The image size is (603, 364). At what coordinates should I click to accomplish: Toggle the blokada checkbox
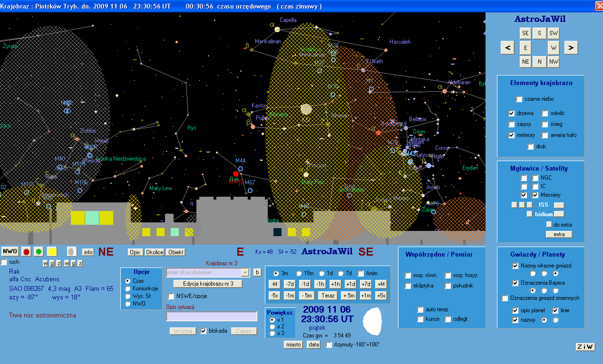[204, 331]
